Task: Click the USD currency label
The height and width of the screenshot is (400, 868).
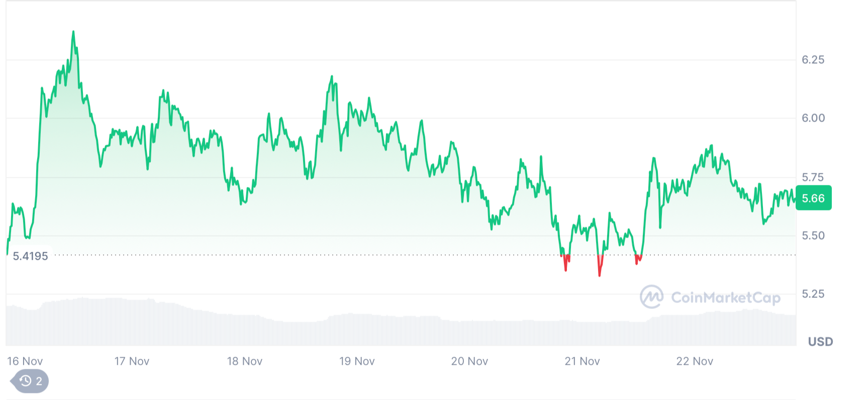Action: [820, 342]
